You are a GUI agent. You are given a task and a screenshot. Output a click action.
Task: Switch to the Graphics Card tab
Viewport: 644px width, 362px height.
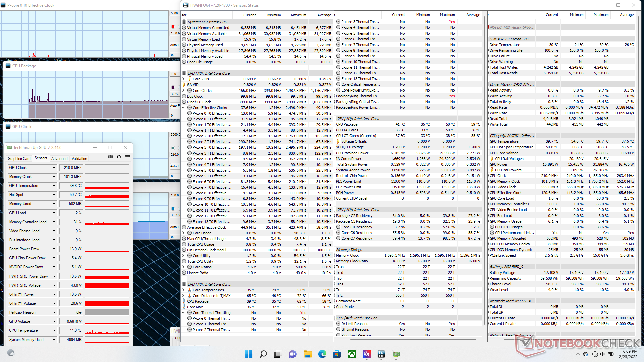[x=19, y=159]
